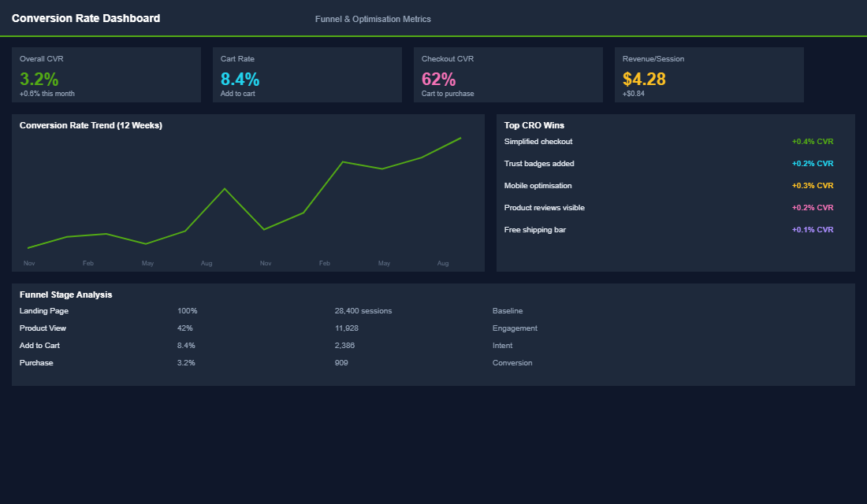Select the Overall CVR metric card
The width and height of the screenshot is (867, 504).
click(x=106, y=75)
